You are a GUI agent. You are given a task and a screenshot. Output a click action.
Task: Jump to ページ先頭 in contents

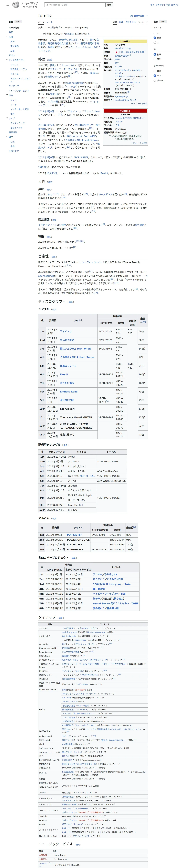point(14,28)
